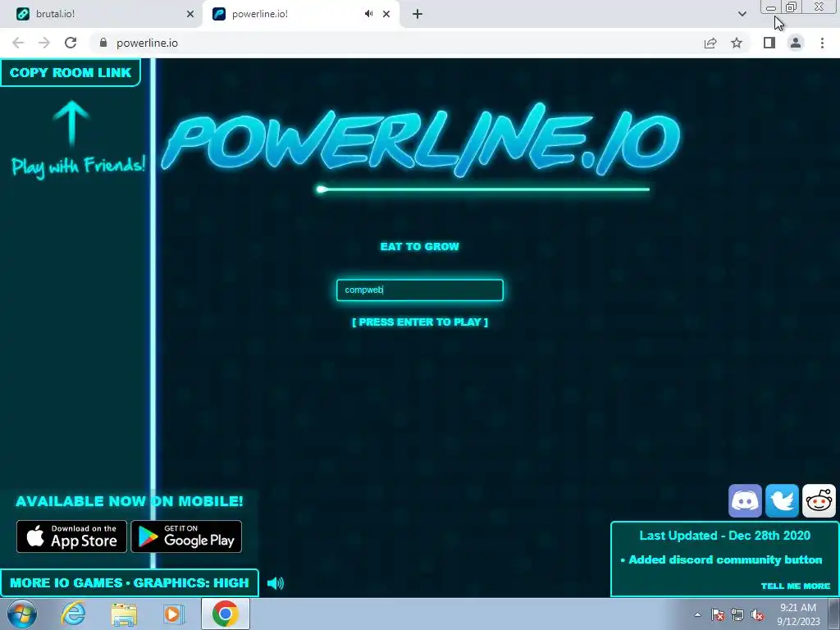The width and height of the screenshot is (840, 630).
Task: Switch to the brutal.io! tab
Action: click(102, 14)
